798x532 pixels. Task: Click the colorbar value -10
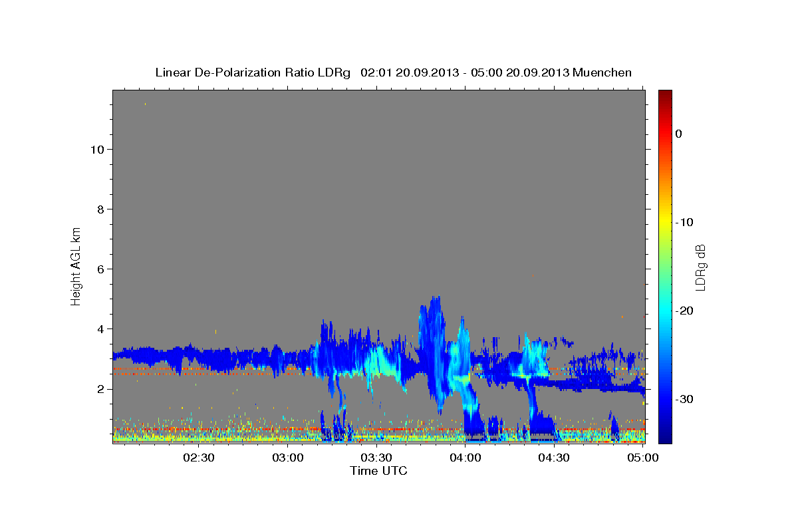(684, 222)
